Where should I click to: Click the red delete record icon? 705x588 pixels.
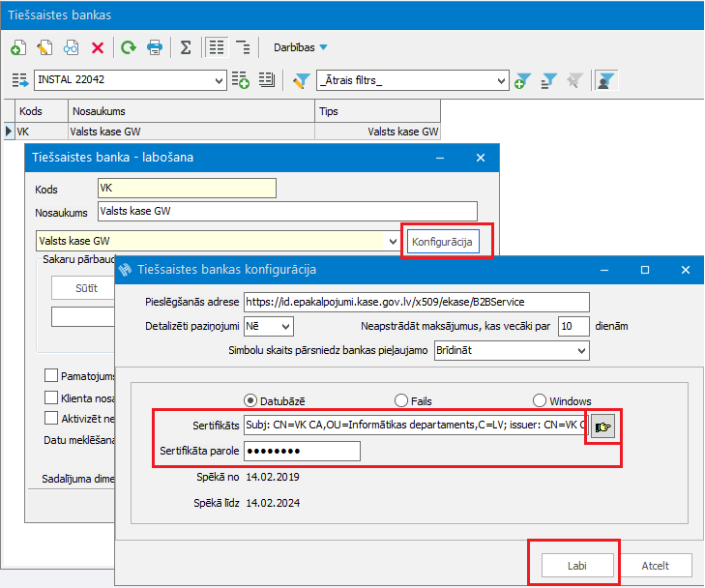pyautogui.click(x=97, y=47)
